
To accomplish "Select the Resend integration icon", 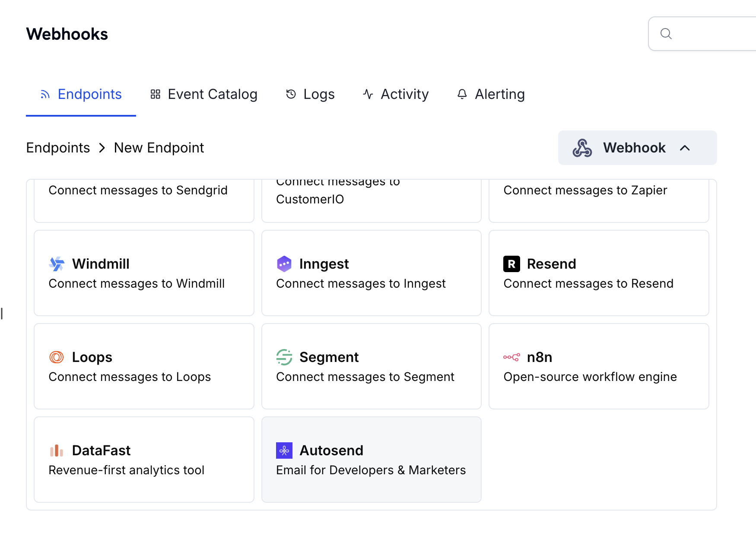I will coord(511,264).
